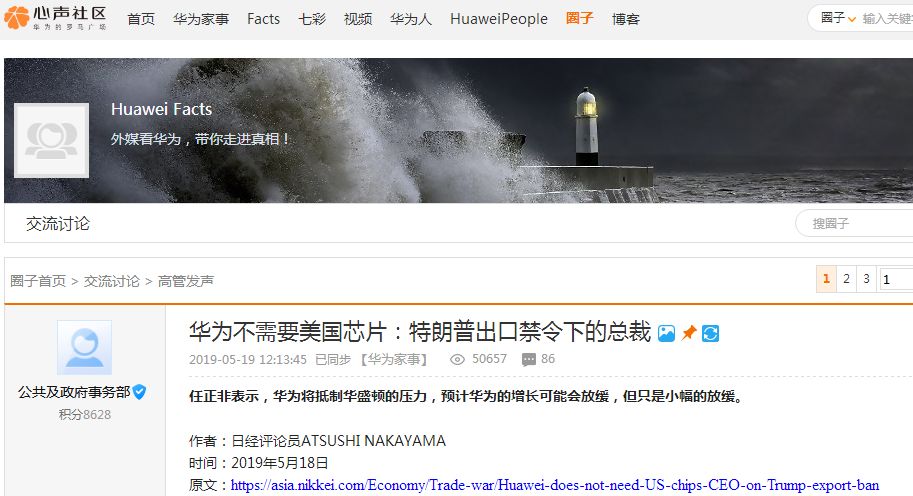
Task: Click the post title 华为不需要美国芯片
Action: tap(419, 332)
